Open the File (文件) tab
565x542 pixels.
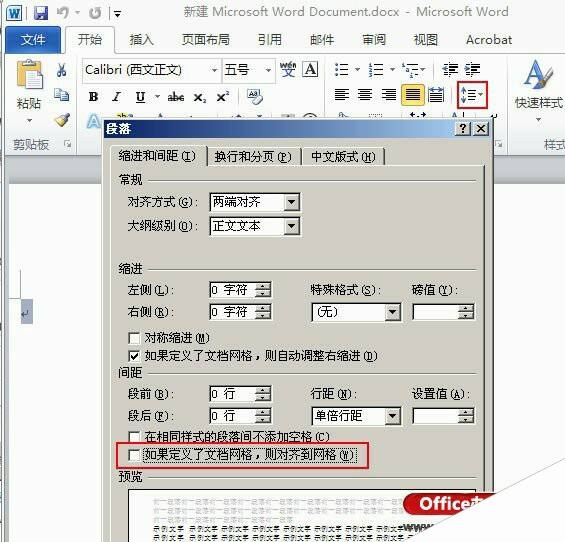(33, 40)
